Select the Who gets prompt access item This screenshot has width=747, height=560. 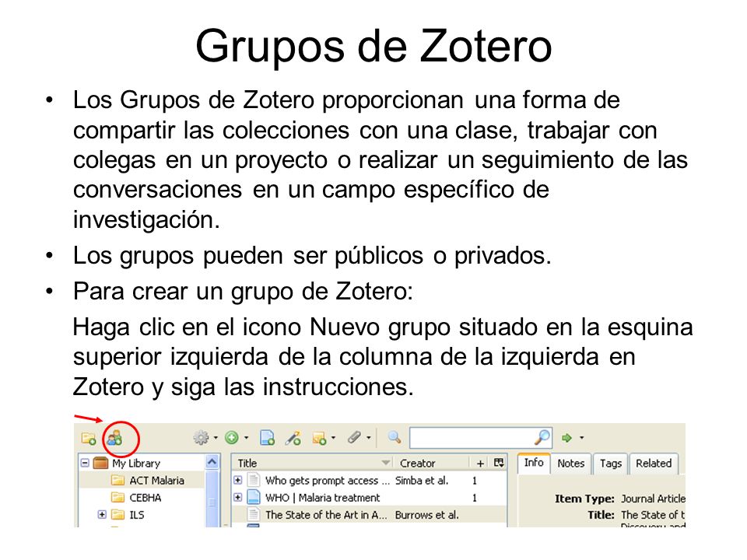(369, 480)
